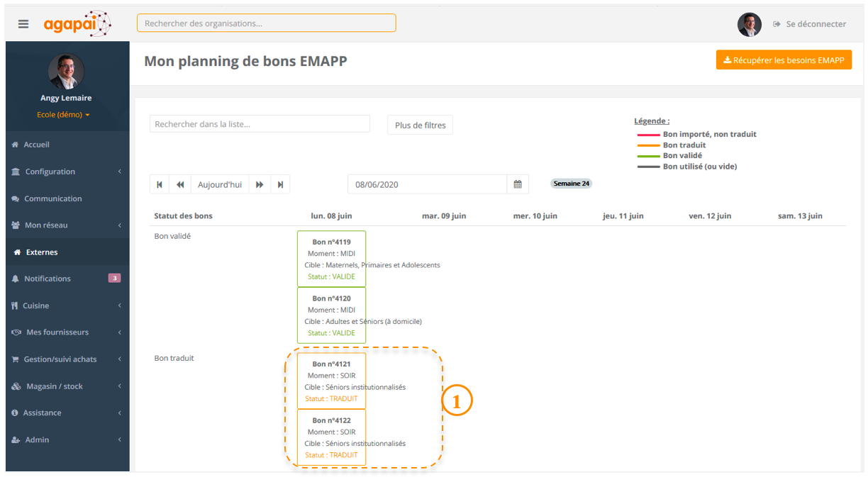Click the Accueil home icon

[16, 145]
